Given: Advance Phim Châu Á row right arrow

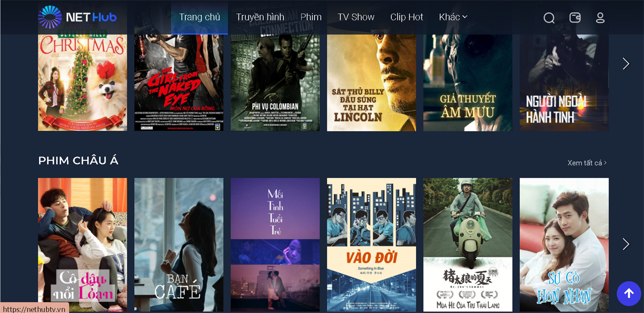Looking at the screenshot, I should point(626,244).
